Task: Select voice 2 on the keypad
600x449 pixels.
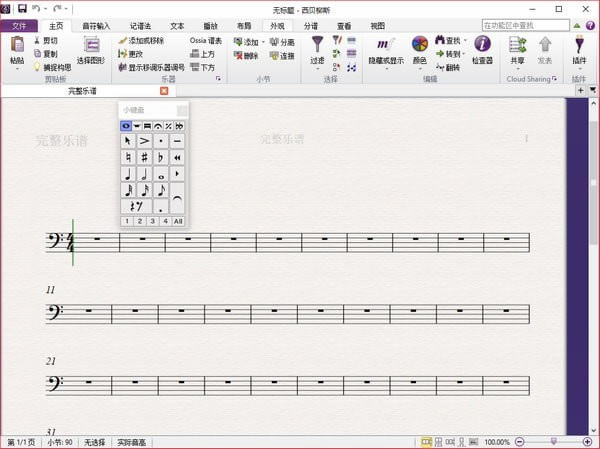Action: coord(139,221)
